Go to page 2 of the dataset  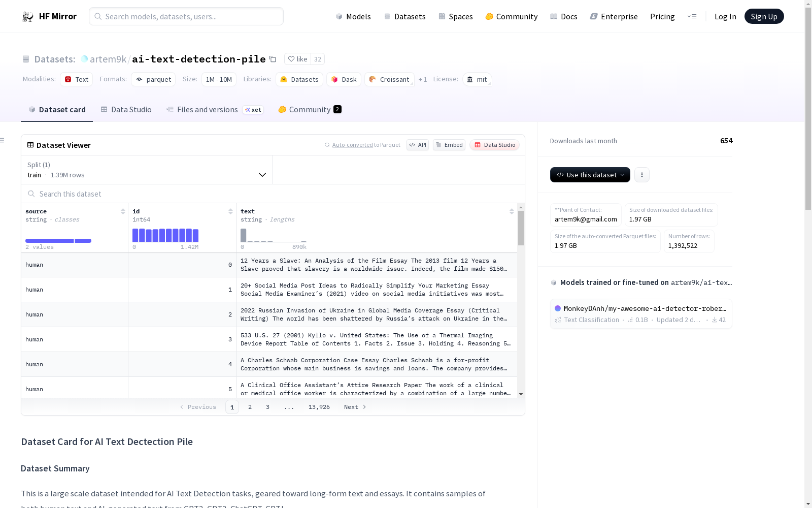[x=250, y=407]
